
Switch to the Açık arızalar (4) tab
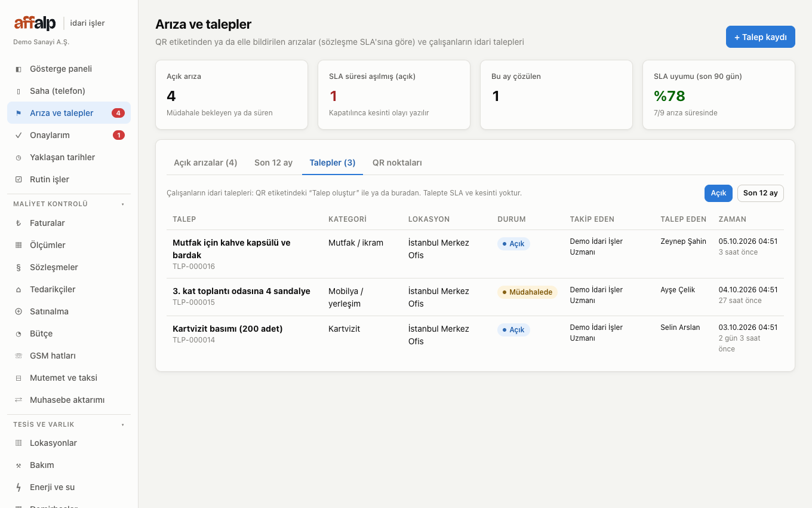coord(205,163)
